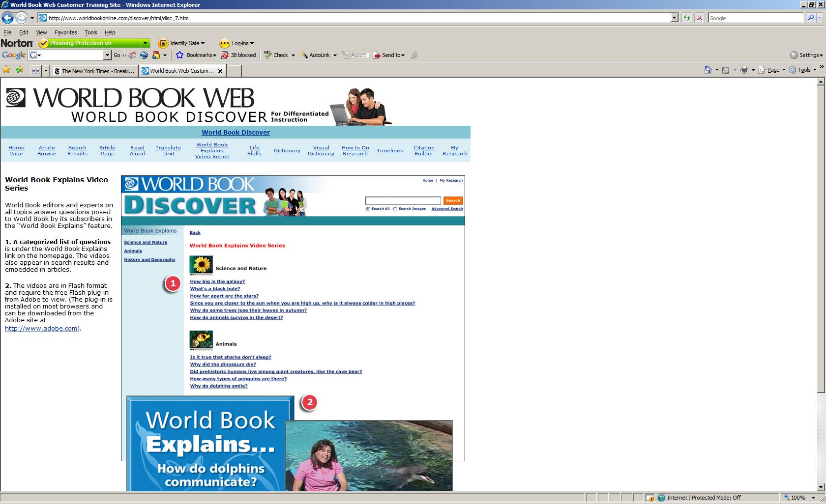Image resolution: width=826 pixels, height=504 pixels.
Task: Click the sunflower Science and Nature thumbnail
Action: (x=201, y=265)
